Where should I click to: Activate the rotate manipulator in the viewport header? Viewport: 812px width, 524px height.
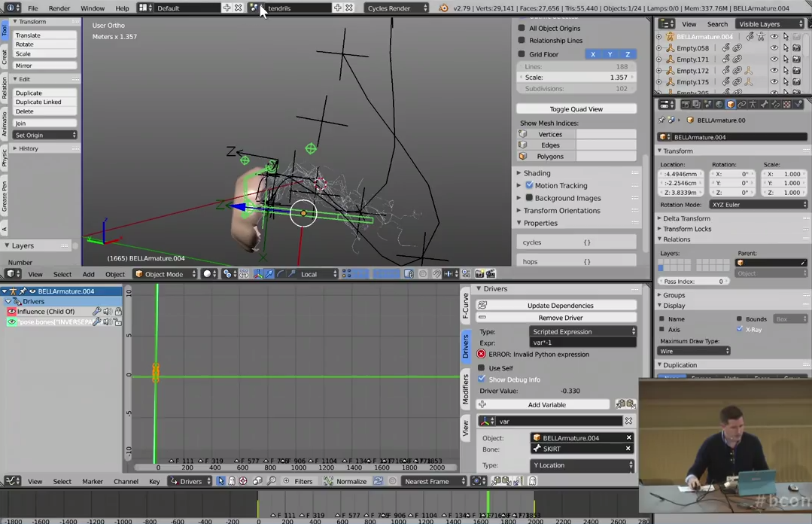point(281,274)
